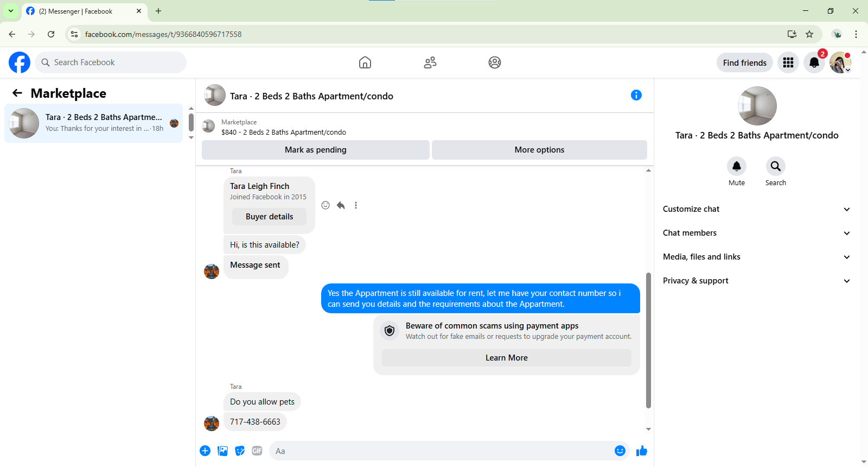React to Tara Leigh Finch message
The image size is (868, 467).
point(325,205)
